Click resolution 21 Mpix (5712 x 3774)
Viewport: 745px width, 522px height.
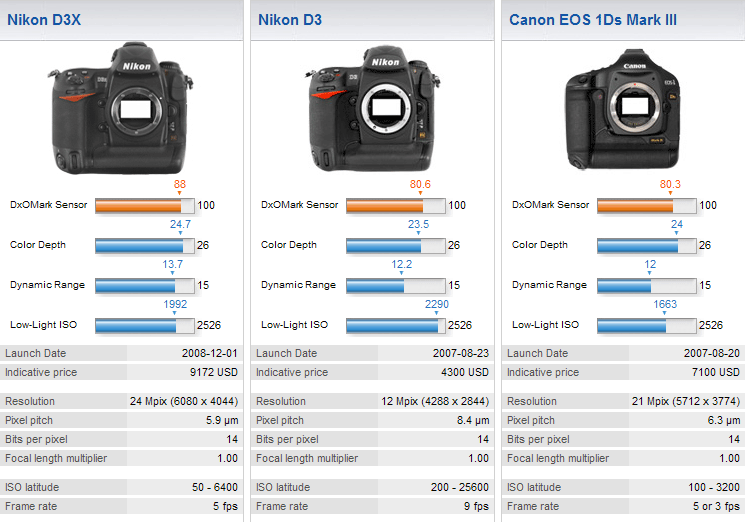686,401
